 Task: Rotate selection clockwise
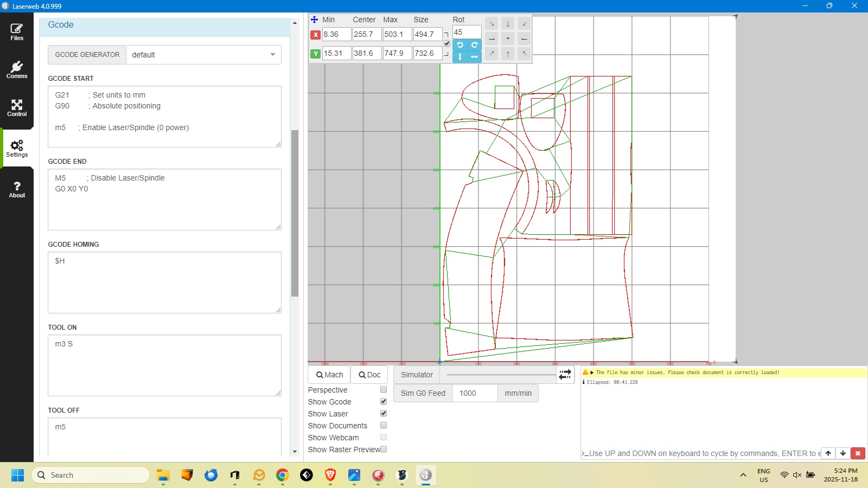(x=474, y=45)
